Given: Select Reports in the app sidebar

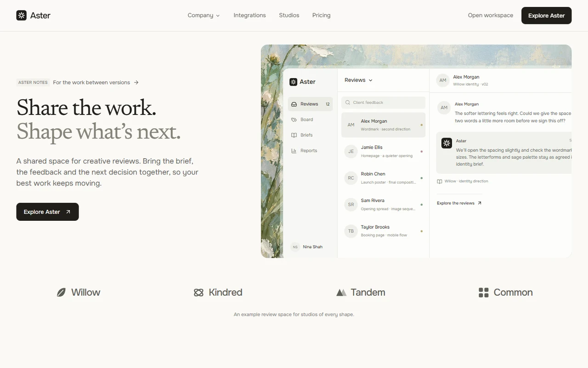Looking at the screenshot, I should click(x=311, y=151).
